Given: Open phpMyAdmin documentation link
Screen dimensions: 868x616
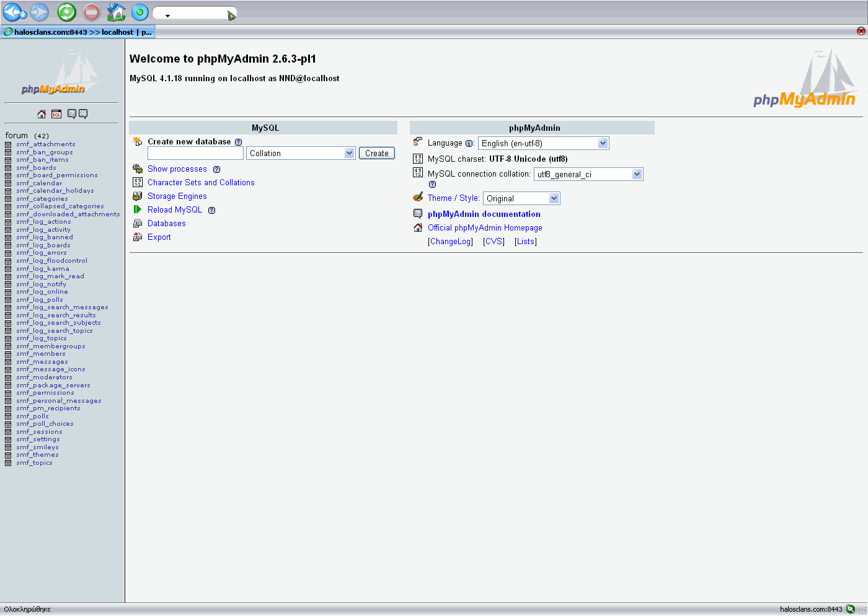Looking at the screenshot, I should (x=484, y=214).
